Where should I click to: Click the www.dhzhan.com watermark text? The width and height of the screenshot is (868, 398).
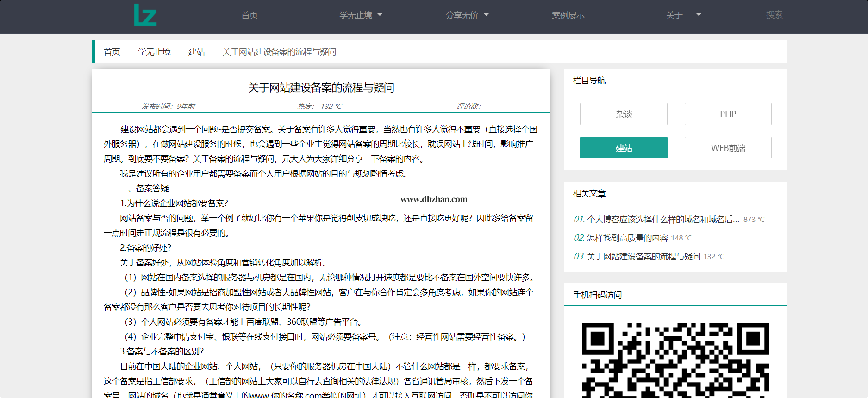pos(434,199)
